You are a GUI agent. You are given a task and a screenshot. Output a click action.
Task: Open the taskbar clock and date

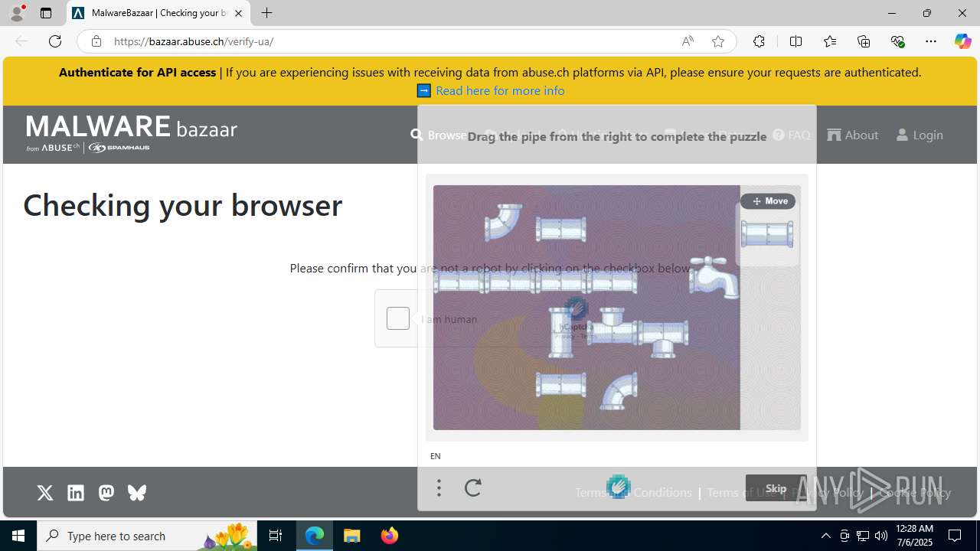tap(914, 536)
